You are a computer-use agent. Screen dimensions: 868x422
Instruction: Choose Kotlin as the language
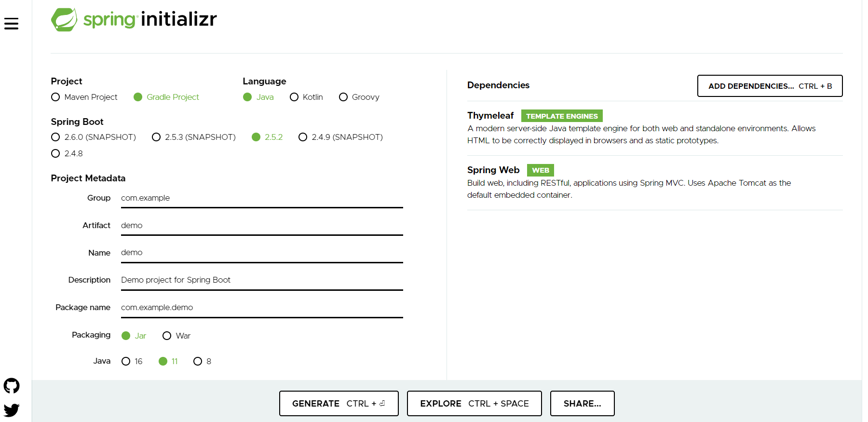tap(306, 97)
